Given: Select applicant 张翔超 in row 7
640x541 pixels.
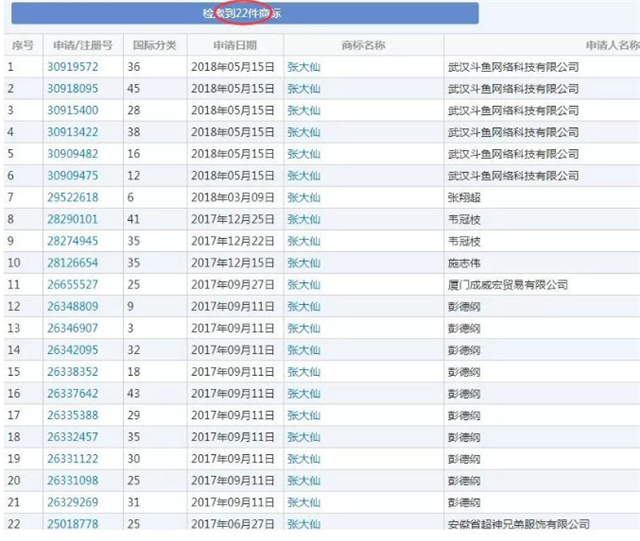Looking at the screenshot, I should pyautogui.click(x=464, y=198).
